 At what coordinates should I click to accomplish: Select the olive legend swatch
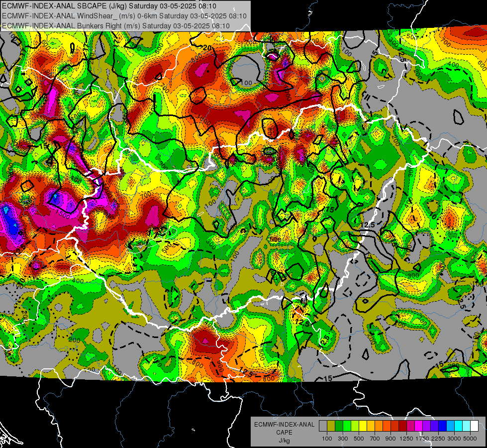pos(331,426)
